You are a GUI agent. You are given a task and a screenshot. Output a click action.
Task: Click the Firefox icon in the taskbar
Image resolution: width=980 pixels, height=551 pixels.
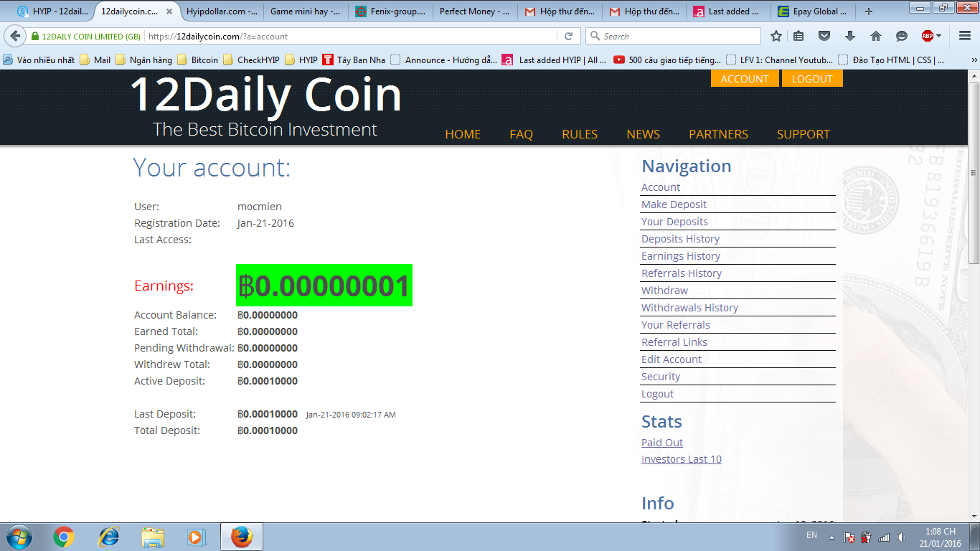tap(242, 537)
